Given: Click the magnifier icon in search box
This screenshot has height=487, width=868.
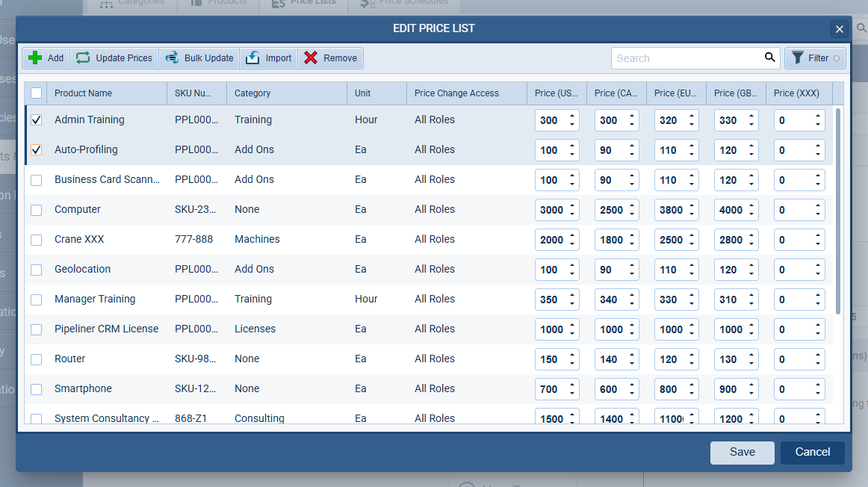Looking at the screenshot, I should click(x=769, y=58).
